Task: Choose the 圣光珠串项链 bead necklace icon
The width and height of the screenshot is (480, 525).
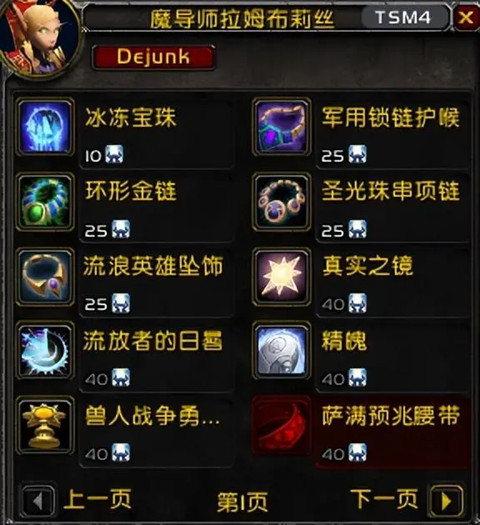Action: click(282, 202)
